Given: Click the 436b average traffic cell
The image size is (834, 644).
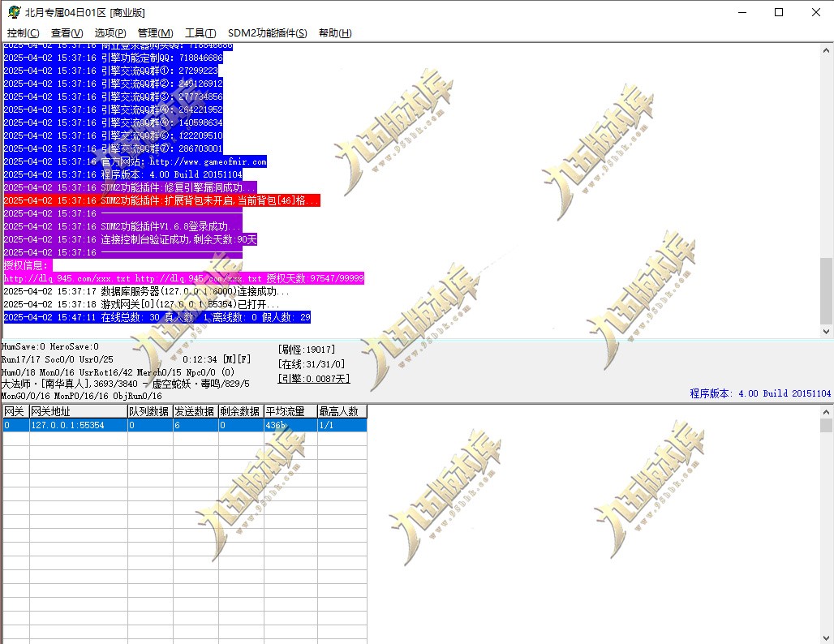Looking at the screenshot, I should tap(290, 425).
